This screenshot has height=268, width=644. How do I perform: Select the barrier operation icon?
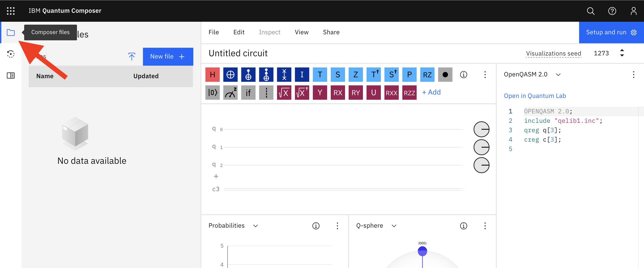(x=266, y=93)
